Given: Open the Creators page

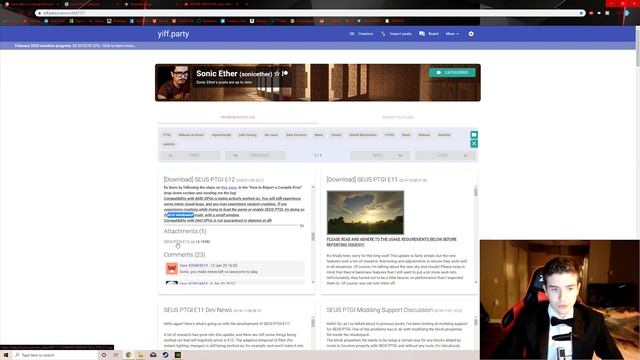Looking at the screenshot, I should pyautogui.click(x=362, y=34).
